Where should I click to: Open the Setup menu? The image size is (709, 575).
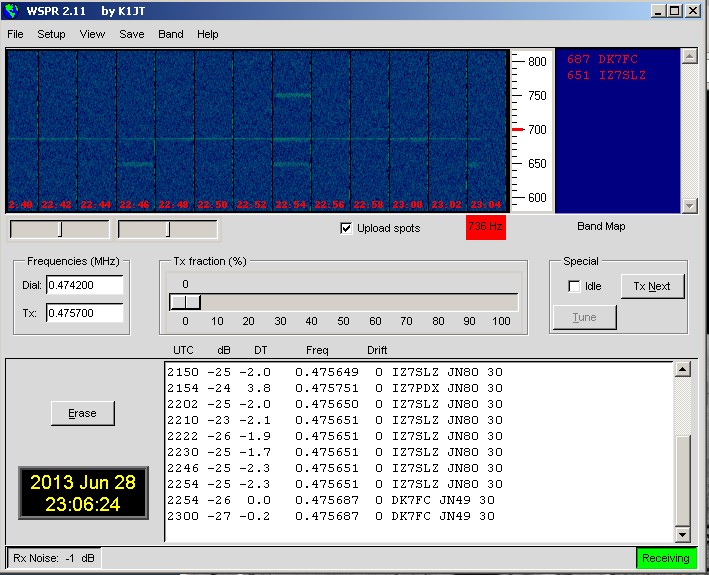coord(51,34)
